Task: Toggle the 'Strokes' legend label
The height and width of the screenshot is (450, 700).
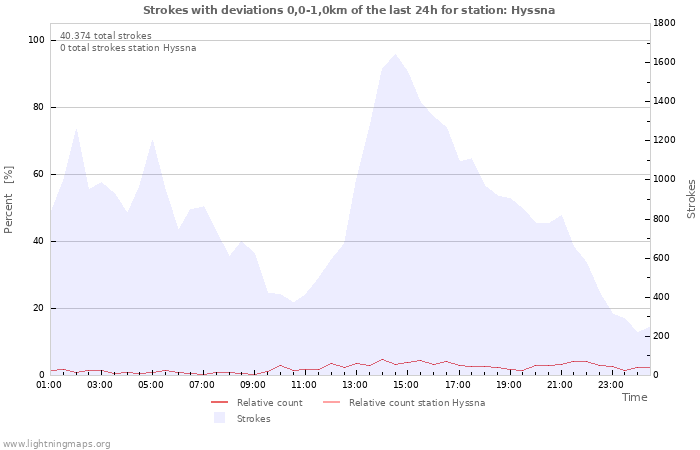Action: point(253,419)
